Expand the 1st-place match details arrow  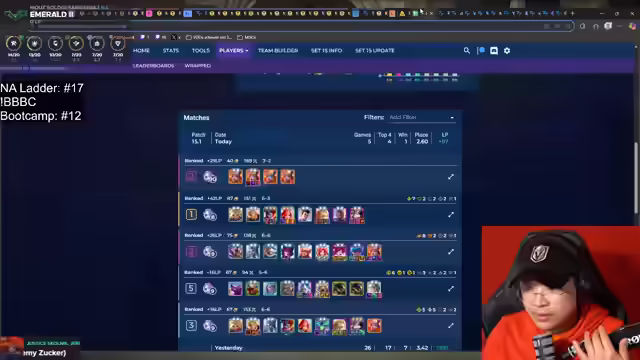(451, 215)
